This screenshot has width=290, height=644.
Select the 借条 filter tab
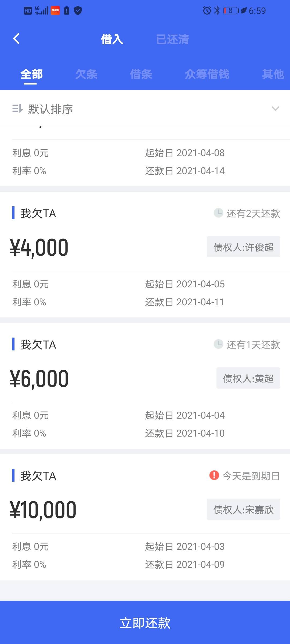141,74
